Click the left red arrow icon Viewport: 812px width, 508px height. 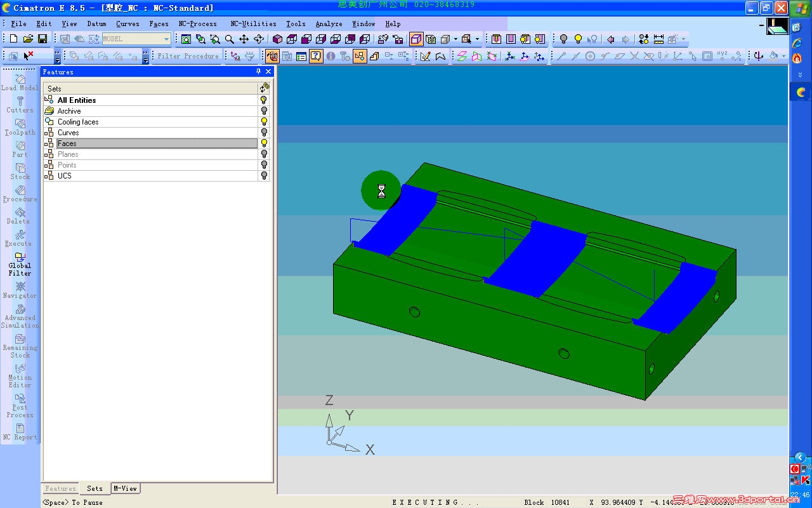tap(610, 39)
